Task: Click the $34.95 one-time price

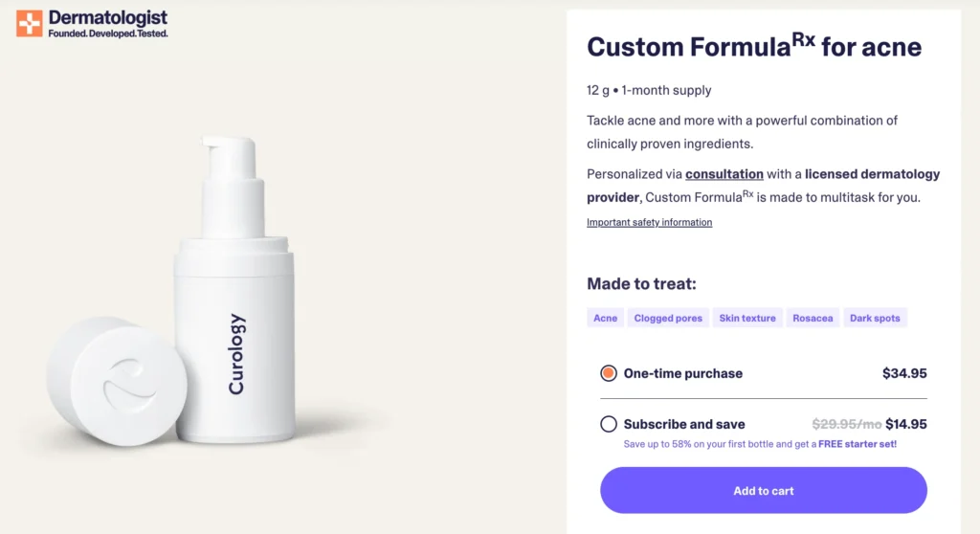Action: coord(904,373)
